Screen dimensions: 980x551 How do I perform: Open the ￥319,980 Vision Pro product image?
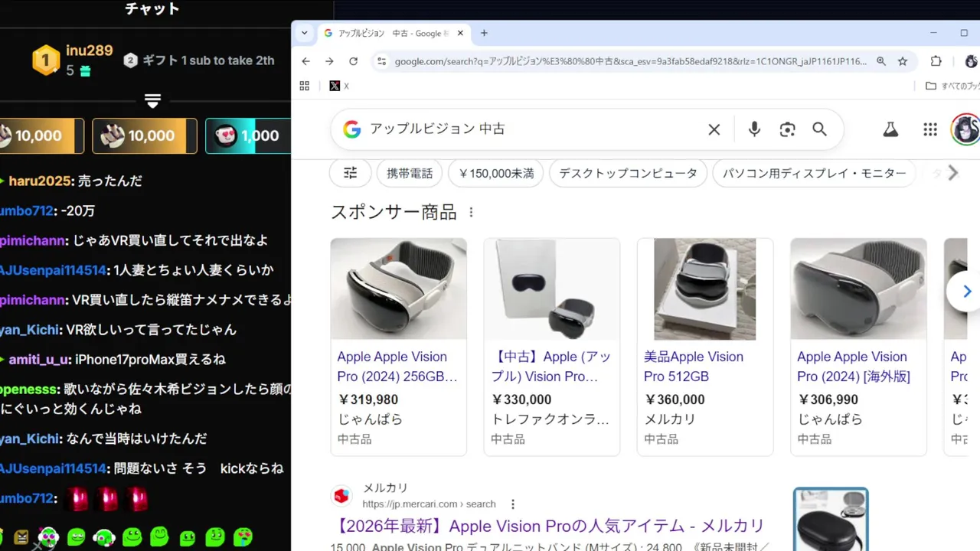click(398, 289)
